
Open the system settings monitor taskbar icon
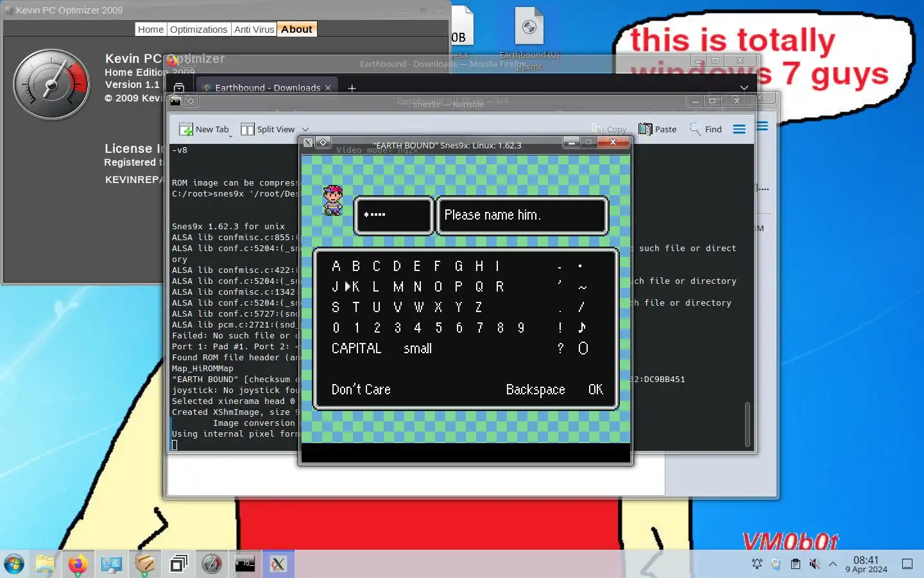pos(112,565)
